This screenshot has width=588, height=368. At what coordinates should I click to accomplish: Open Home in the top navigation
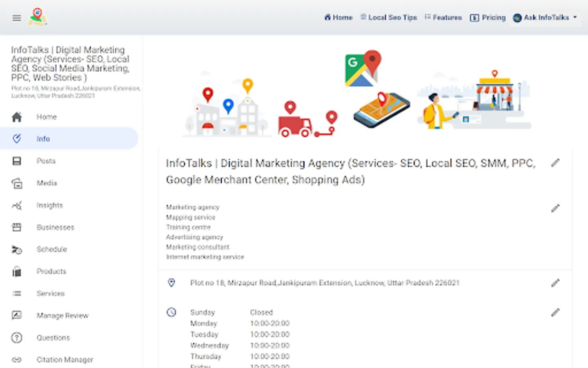339,18
